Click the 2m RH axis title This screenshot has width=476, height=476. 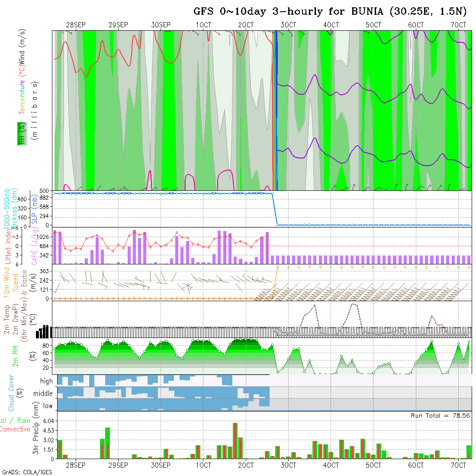[15, 356]
